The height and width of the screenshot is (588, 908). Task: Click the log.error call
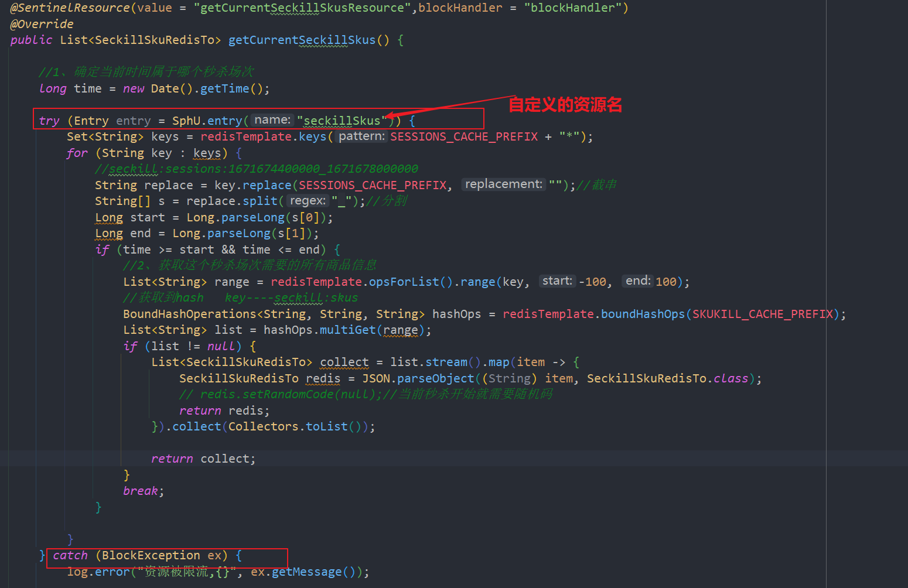click(x=98, y=572)
